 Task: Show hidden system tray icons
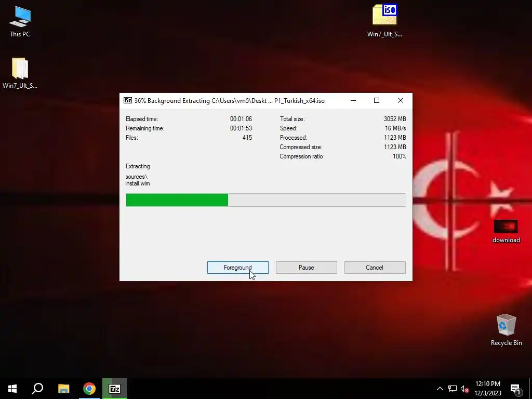(440, 389)
